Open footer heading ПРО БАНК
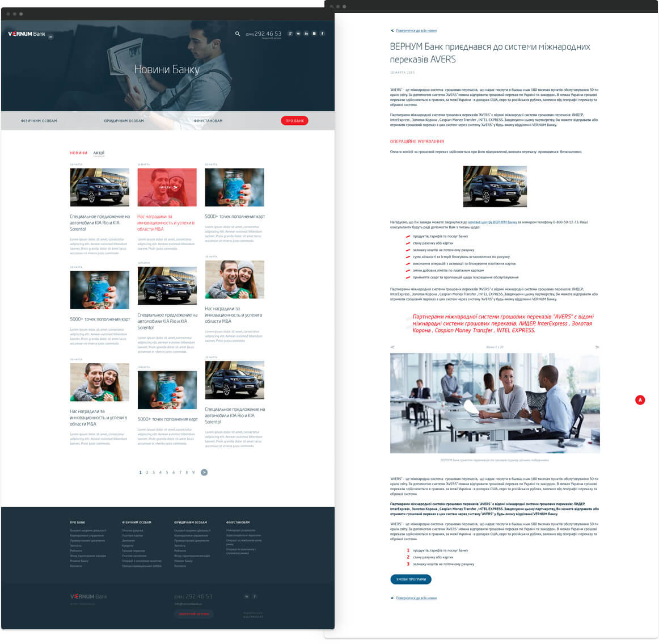 pyautogui.click(x=77, y=523)
